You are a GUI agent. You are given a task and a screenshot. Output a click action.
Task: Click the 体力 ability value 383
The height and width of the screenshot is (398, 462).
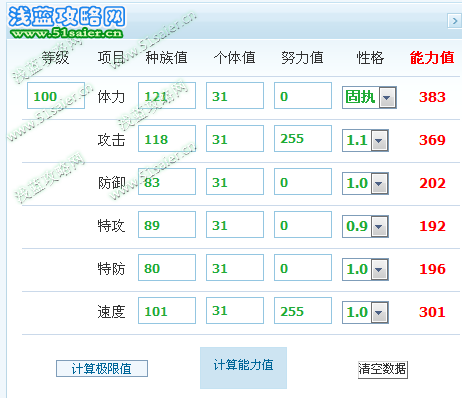pos(432,97)
